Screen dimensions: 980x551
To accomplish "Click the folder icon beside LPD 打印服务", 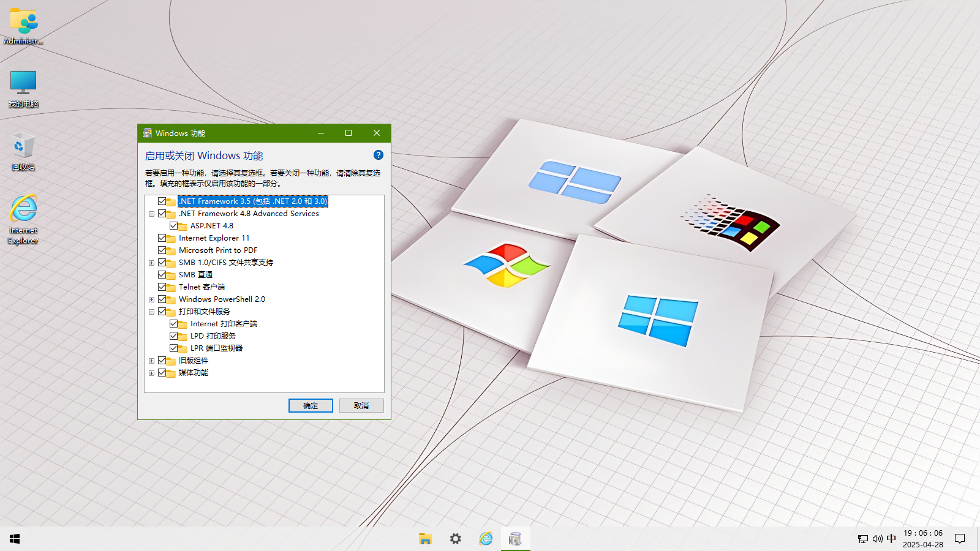I will [x=183, y=336].
